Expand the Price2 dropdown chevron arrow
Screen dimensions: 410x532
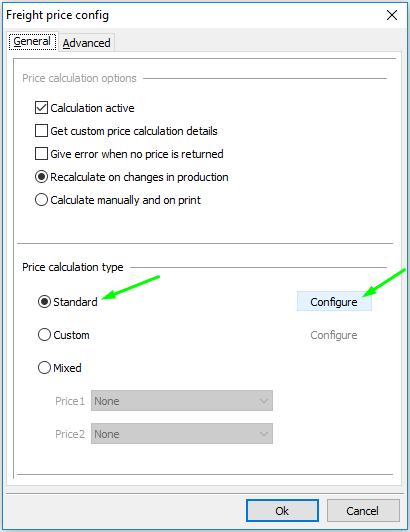264,434
